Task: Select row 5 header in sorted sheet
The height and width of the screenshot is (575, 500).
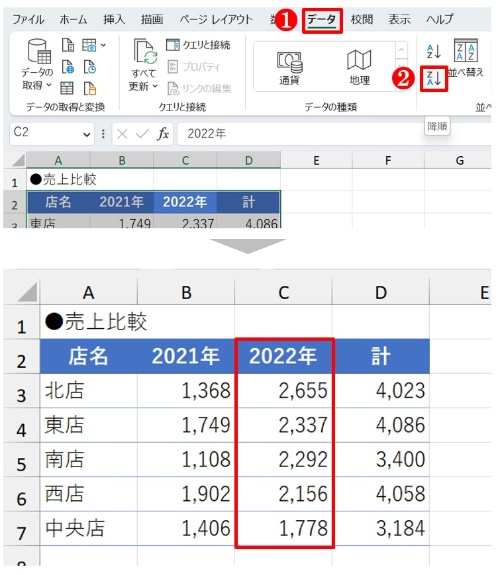Action: point(21,460)
